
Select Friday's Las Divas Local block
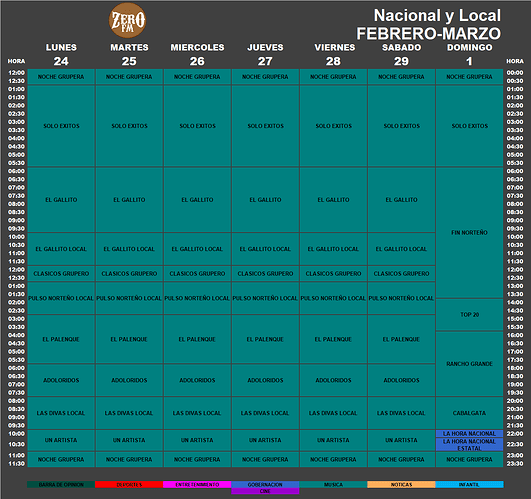click(333, 413)
